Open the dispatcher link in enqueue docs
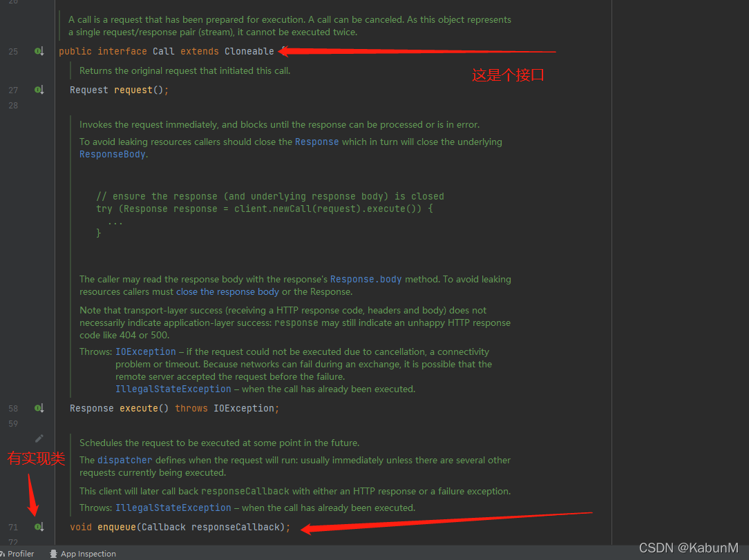The width and height of the screenshot is (749, 560). 125,460
